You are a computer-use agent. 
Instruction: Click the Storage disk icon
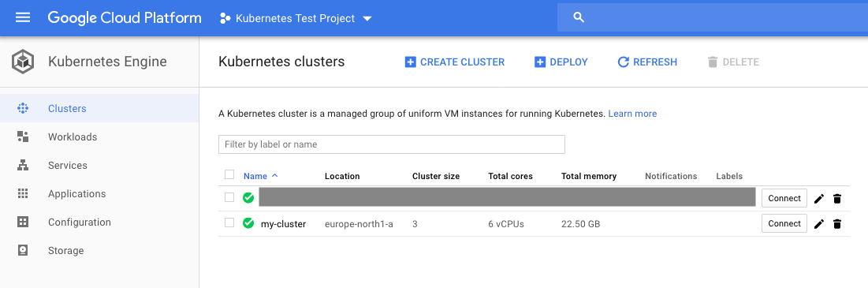coord(23,250)
